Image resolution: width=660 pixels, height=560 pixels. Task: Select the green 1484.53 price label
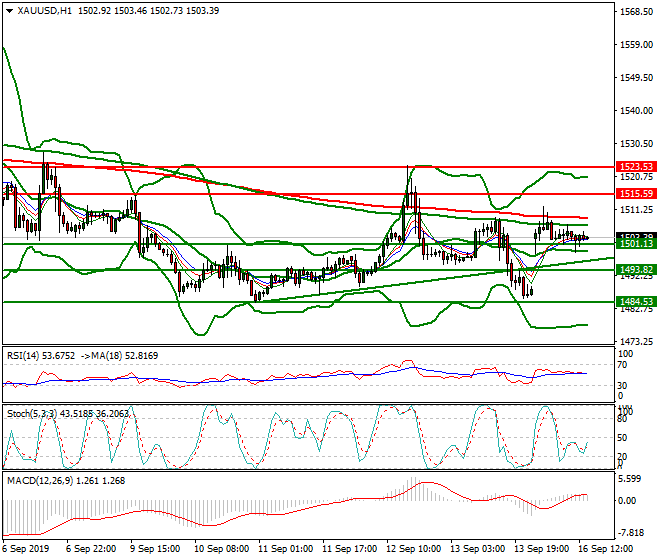(x=636, y=301)
